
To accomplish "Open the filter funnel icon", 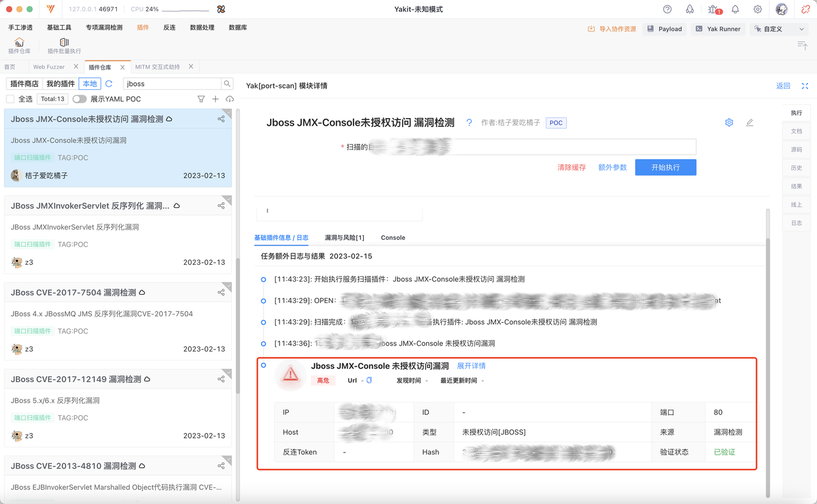I will click(x=201, y=99).
